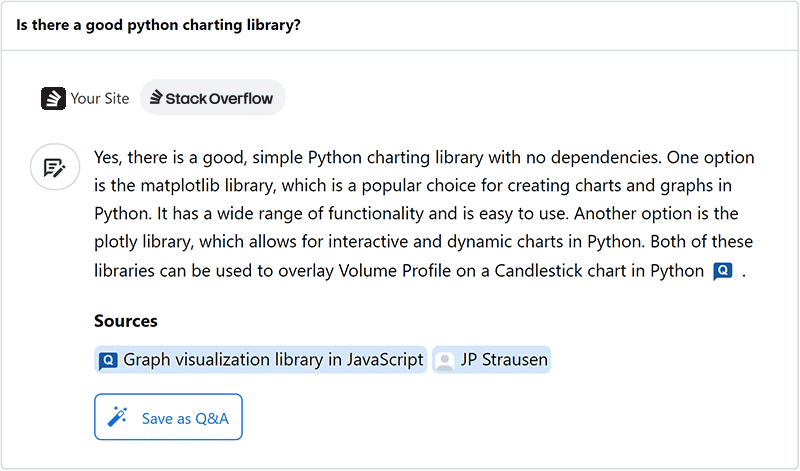Click the Q icon in Graph visualization source

[x=109, y=360]
